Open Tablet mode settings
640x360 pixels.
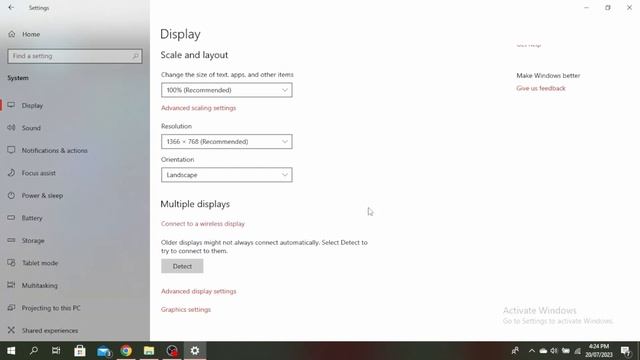(40, 263)
